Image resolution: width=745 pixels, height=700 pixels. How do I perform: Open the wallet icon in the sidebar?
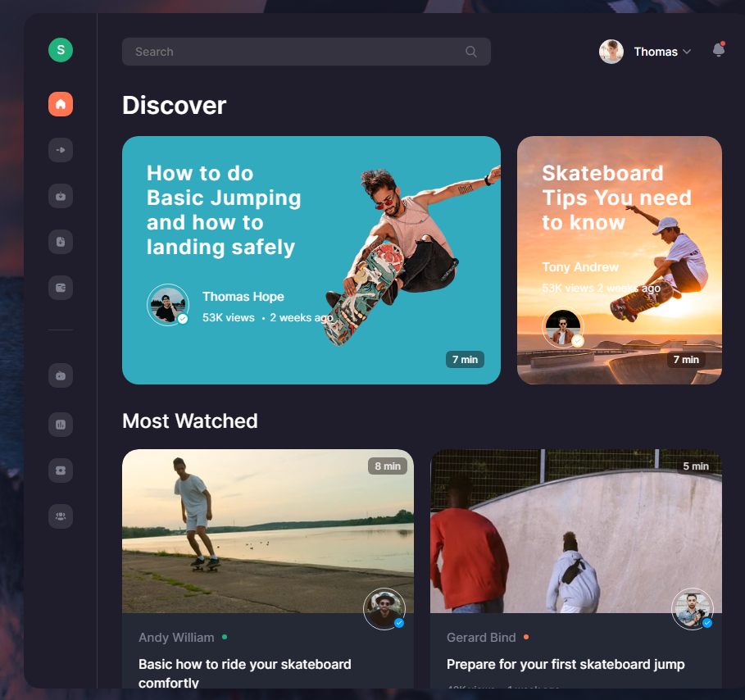(61, 288)
